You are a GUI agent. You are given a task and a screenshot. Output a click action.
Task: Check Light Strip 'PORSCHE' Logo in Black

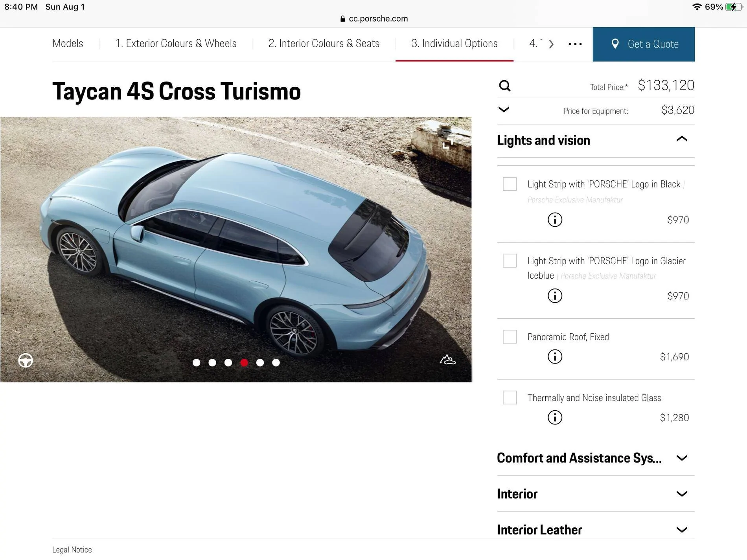[510, 184]
